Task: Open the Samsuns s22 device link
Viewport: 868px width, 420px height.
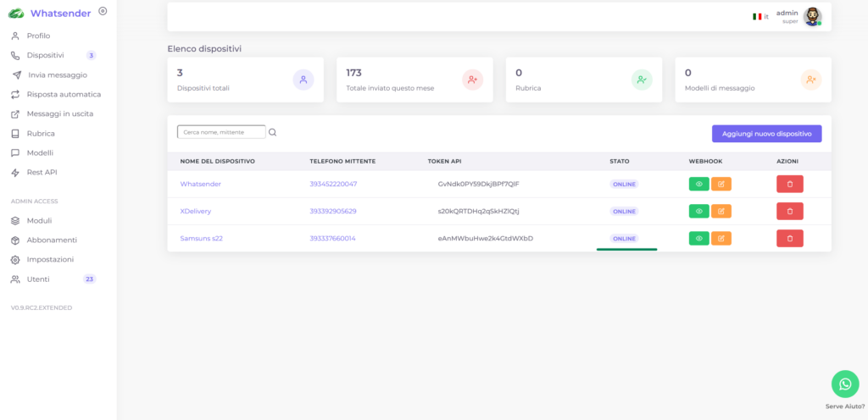Action: (x=202, y=238)
